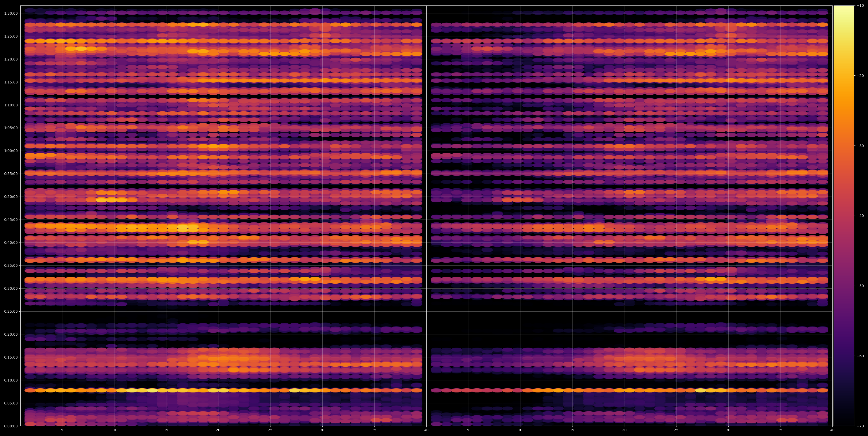Select the −70 colorbar minimum label
This screenshot has width=868, height=436.
pos(860,426)
